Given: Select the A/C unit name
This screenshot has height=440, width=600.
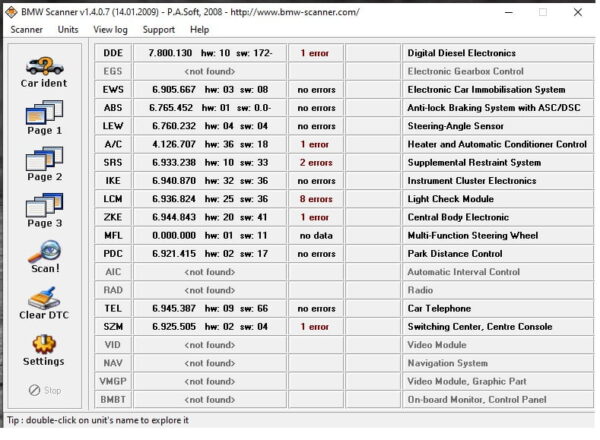Looking at the screenshot, I should (113, 144).
